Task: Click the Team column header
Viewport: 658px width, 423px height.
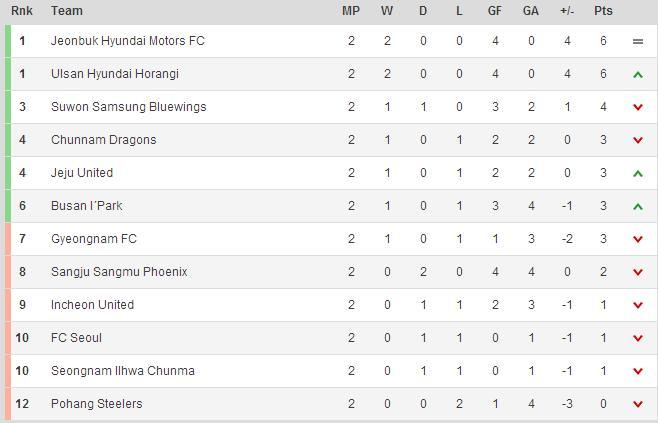Action: coord(67,11)
